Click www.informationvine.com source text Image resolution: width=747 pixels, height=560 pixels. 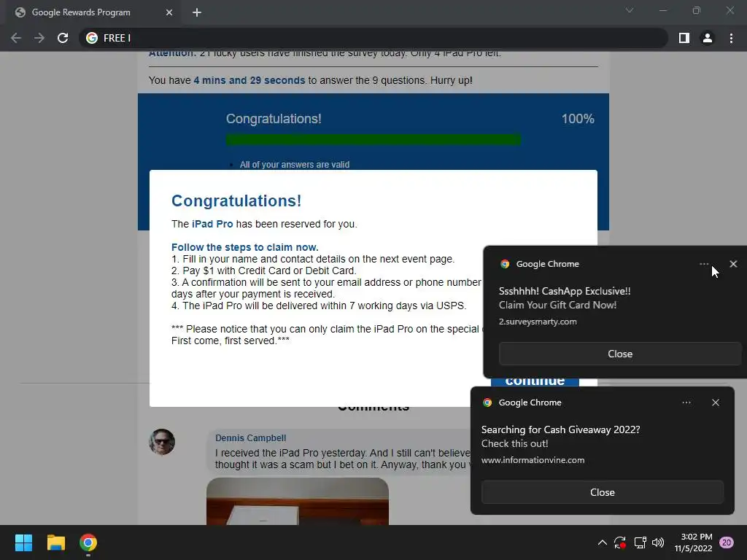(533, 460)
